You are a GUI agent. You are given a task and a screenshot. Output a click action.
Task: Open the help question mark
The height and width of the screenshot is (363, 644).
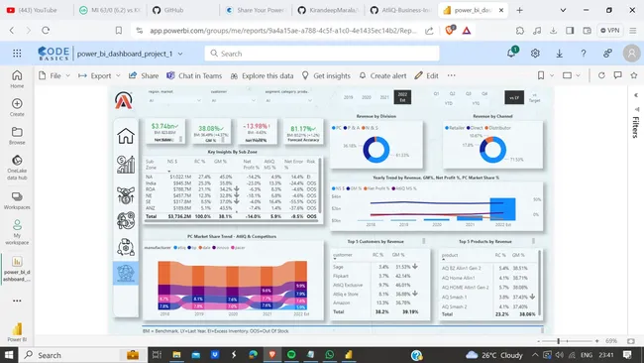[x=584, y=54]
